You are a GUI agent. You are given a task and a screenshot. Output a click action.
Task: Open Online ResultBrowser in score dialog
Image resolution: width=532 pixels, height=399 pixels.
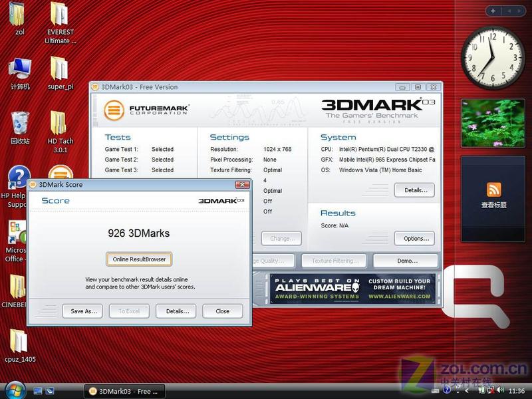coord(139,259)
